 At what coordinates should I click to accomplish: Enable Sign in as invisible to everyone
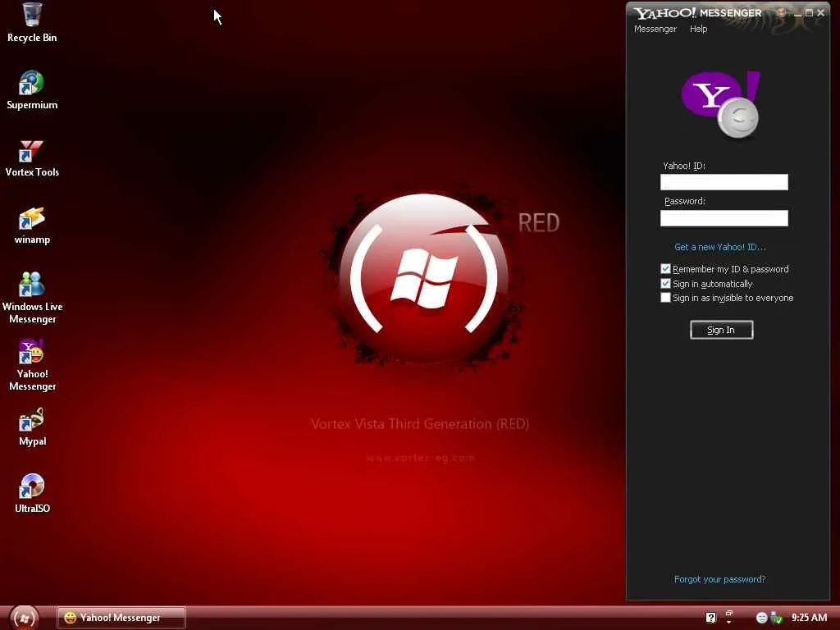(x=665, y=297)
